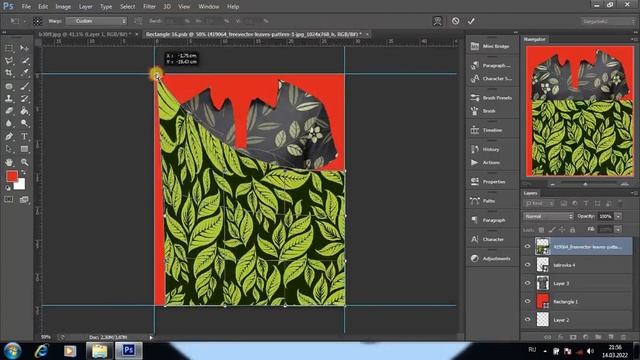Image resolution: width=640 pixels, height=360 pixels.
Task: Select the Blur tool
Action: click(x=9, y=123)
